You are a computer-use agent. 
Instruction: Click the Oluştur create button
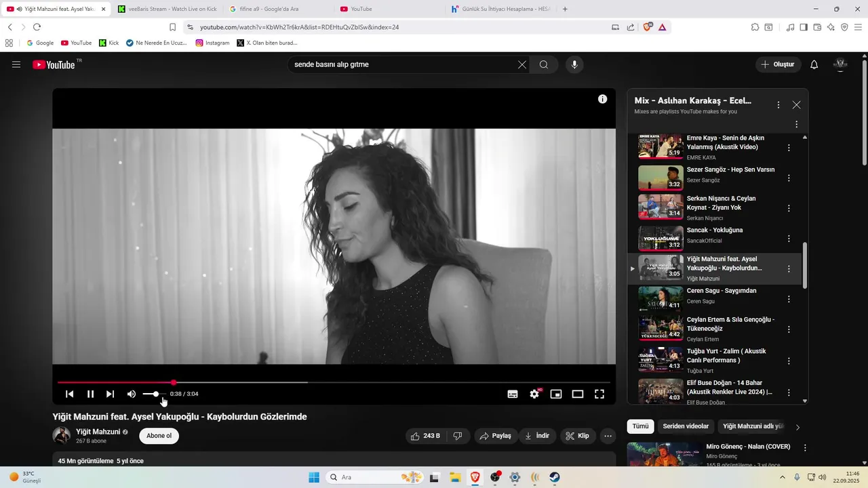[x=778, y=64]
